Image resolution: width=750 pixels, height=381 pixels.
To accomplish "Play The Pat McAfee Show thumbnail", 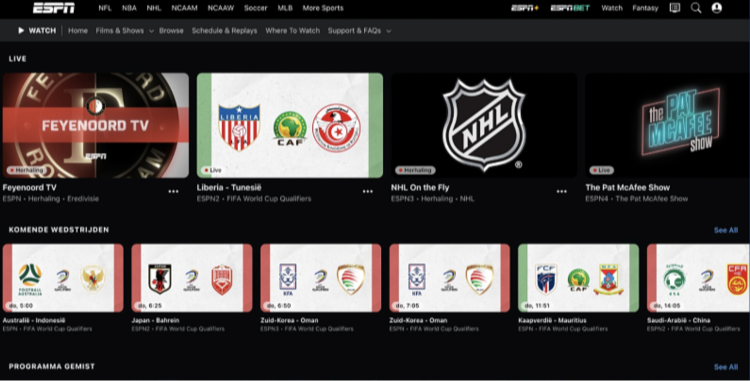I will 668,125.
